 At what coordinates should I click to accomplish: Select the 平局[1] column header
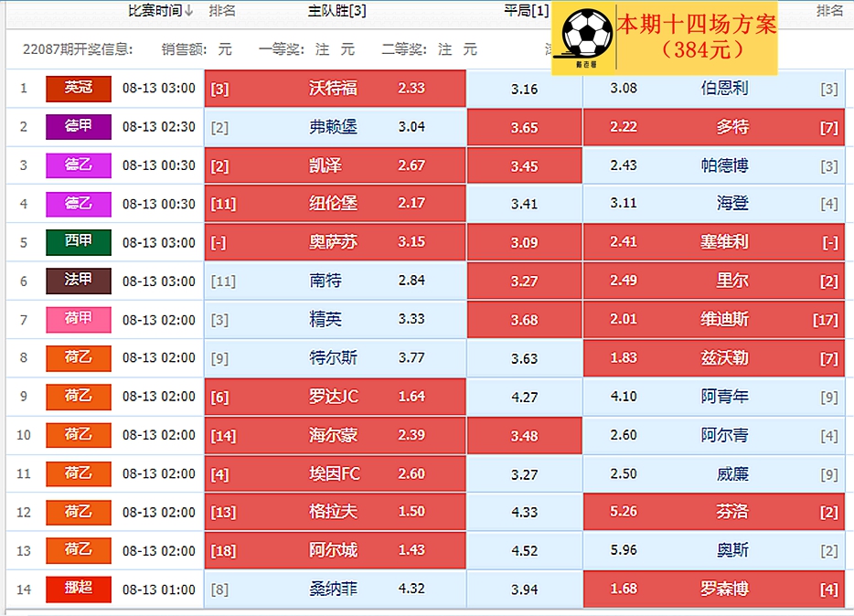pyautogui.click(x=526, y=11)
